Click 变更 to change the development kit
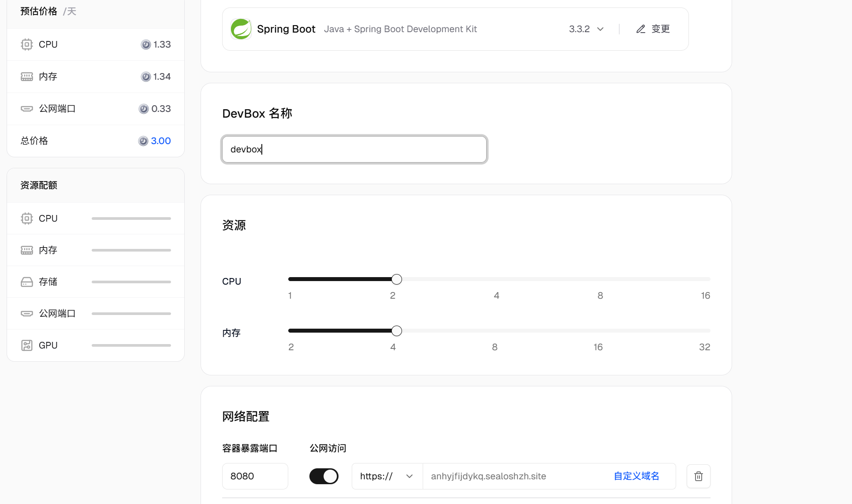This screenshot has height=504, width=852. click(x=660, y=29)
